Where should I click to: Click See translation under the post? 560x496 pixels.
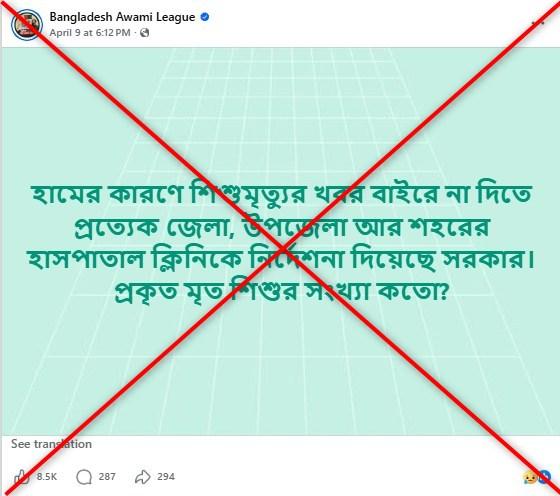(x=51, y=444)
